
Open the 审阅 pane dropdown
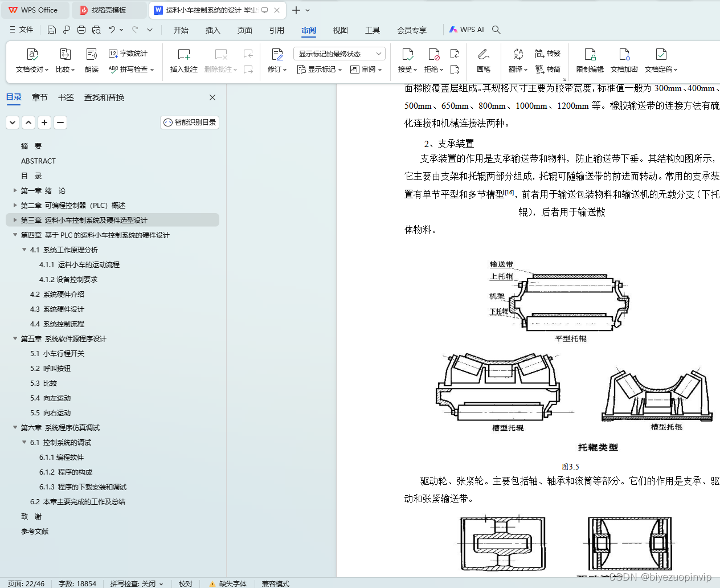tap(366, 70)
